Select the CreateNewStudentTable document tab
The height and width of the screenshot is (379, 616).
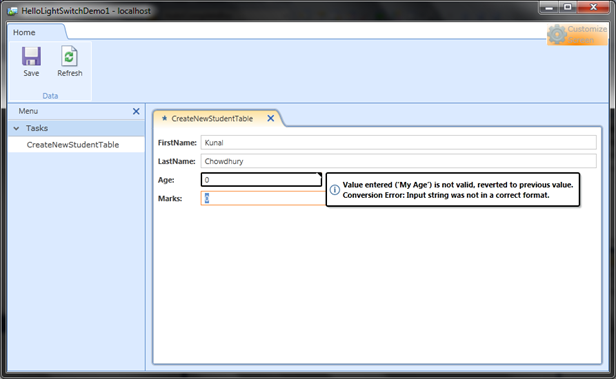(212, 119)
